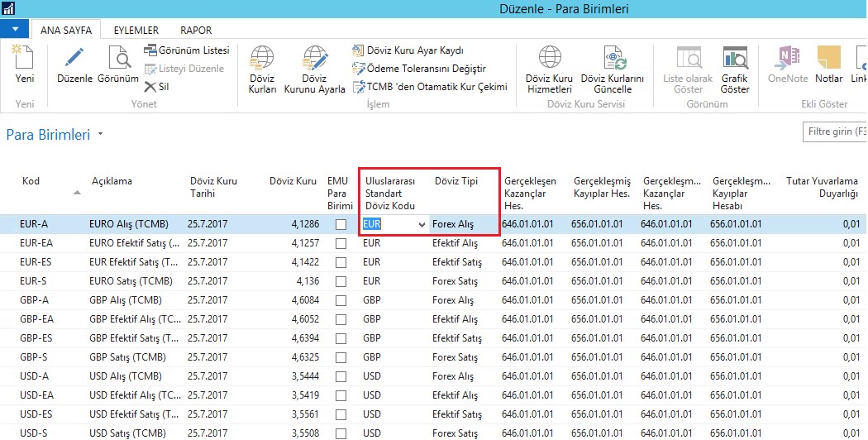Click 'USD Satış (TCMB)' description cell
868x440 pixels.
click(127, 433)
